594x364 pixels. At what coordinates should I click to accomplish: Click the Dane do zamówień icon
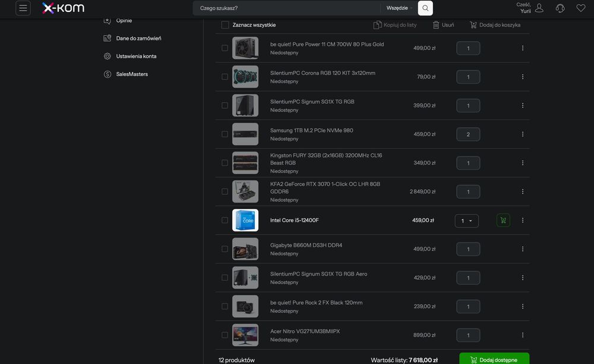click(108, 38)
